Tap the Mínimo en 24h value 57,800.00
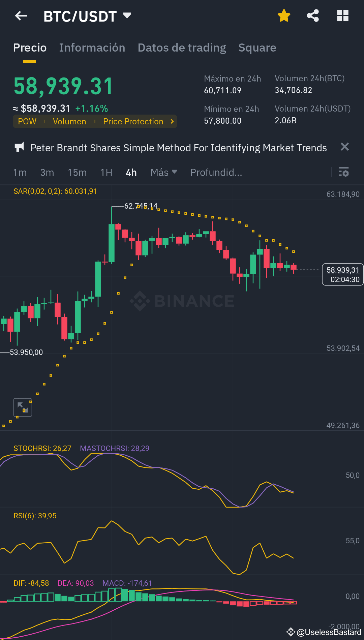The height and width of the screenshot is (640, 364). [x=223, y=121]
